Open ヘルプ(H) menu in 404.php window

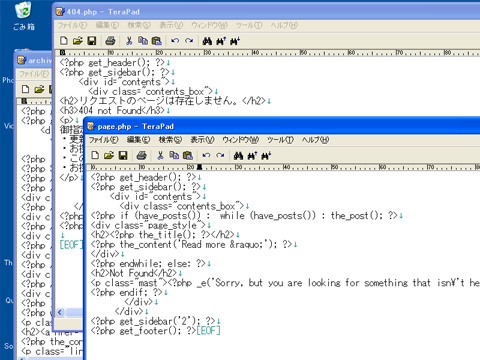pos(284,25)
